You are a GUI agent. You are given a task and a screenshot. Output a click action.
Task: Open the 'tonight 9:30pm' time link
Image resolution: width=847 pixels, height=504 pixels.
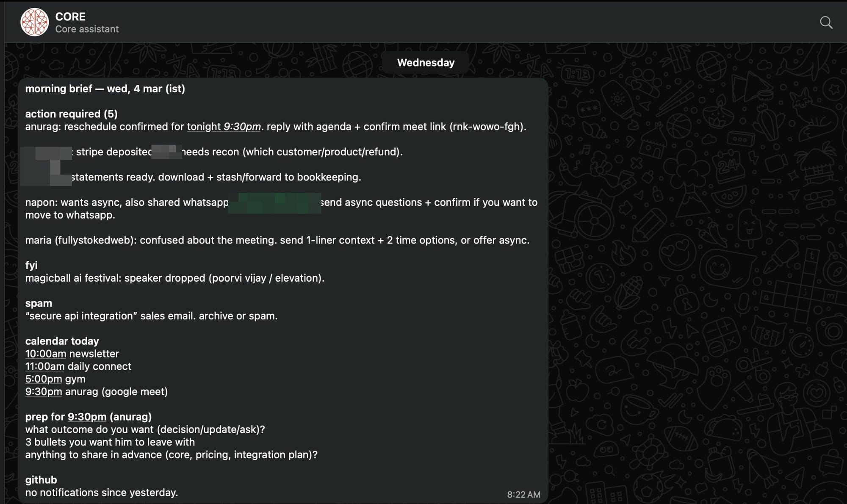coord(224,127)
